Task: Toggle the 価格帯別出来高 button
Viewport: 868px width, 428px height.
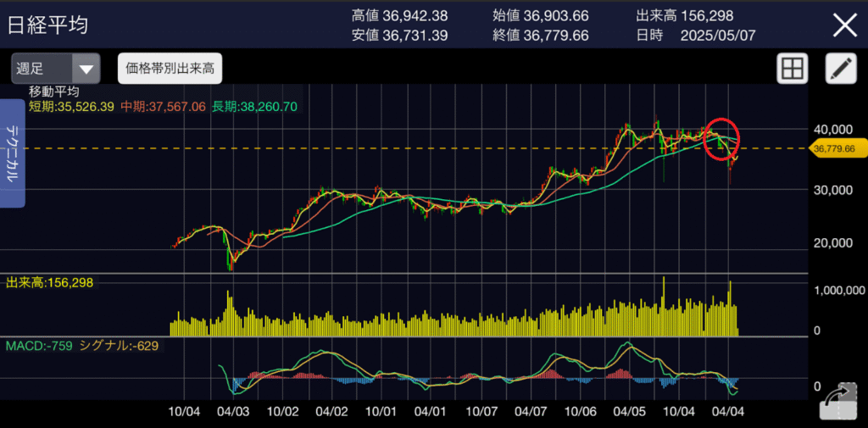Action: click(x=170, y=69)
